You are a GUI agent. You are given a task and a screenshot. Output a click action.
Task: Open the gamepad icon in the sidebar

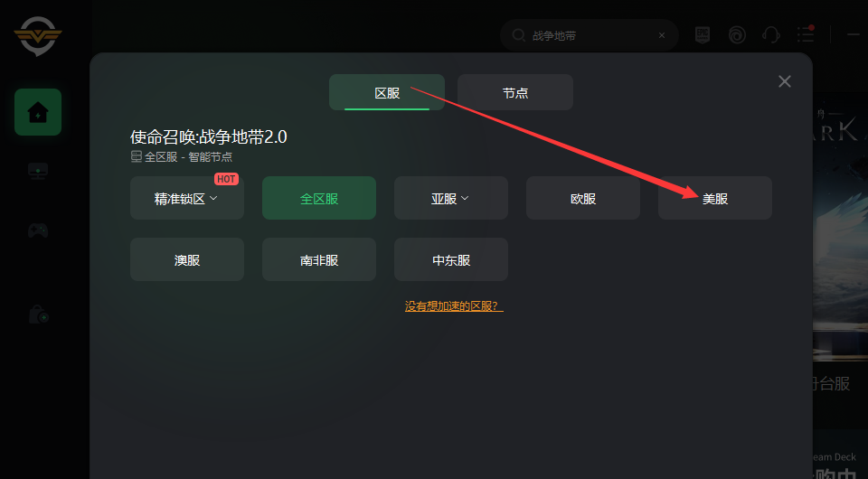tap(38, 230)
